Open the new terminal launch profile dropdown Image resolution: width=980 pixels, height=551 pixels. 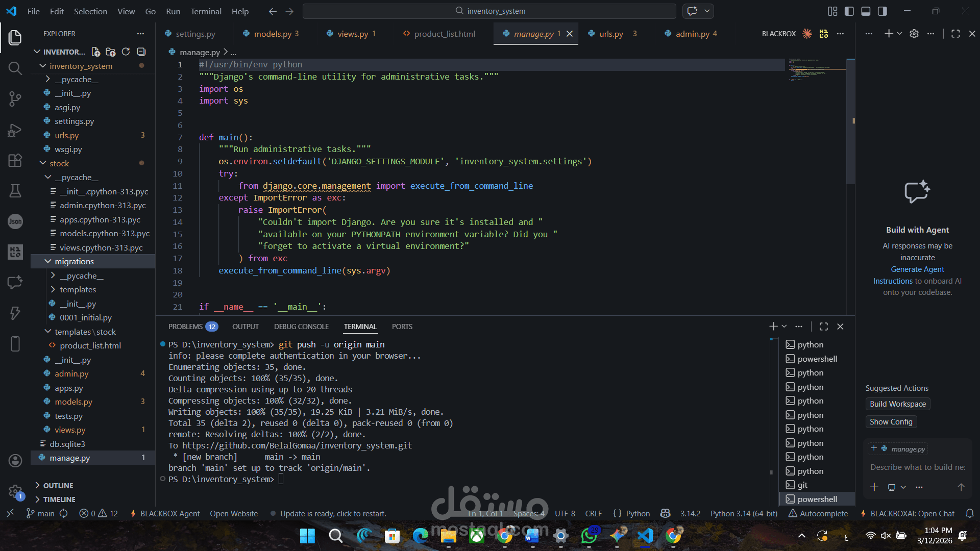785,327
